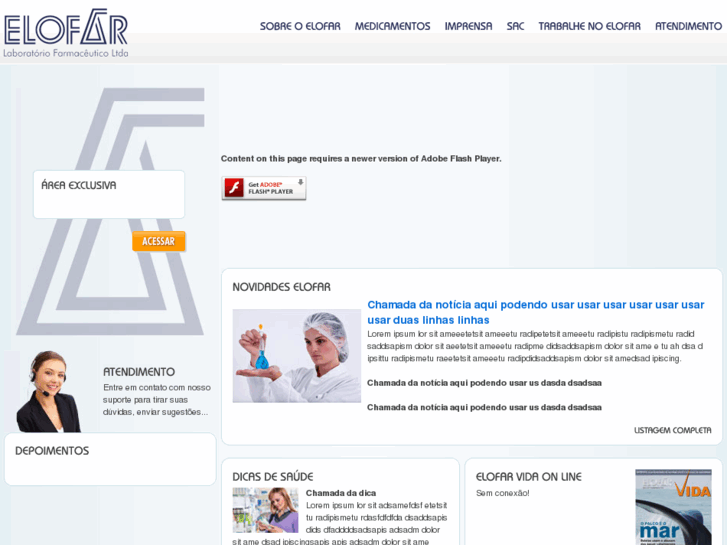Open the first bold 'Chamada da notícia' link
The height and width of the screenshot is (545, 727).
[484, 383]
